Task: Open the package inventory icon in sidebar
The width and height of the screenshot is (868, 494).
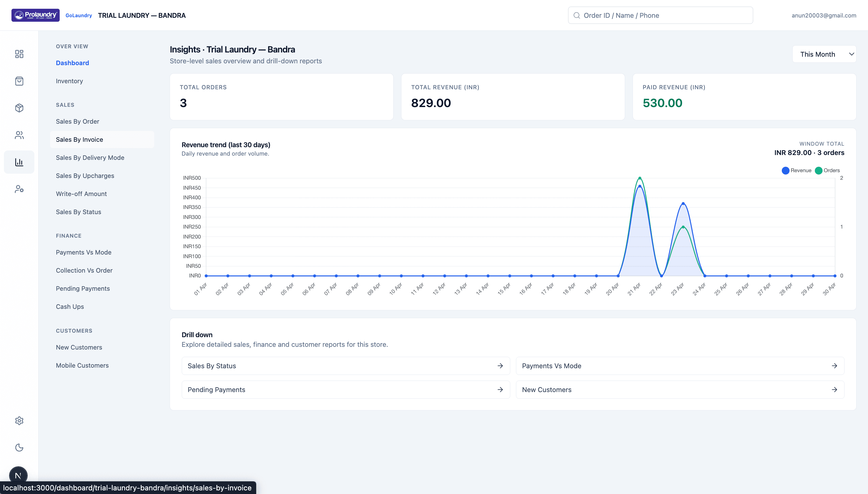Action: point(19,108)
